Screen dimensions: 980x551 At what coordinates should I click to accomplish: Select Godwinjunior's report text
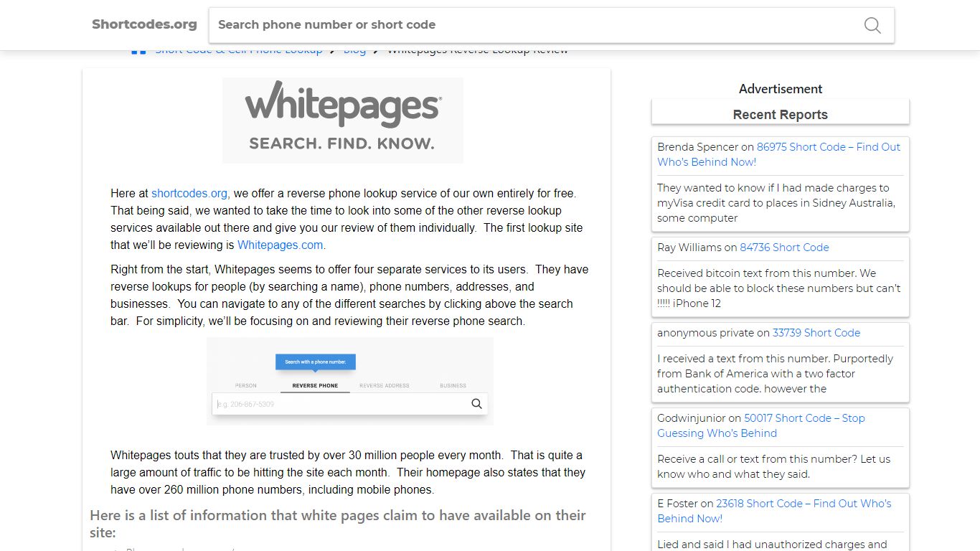774,466
